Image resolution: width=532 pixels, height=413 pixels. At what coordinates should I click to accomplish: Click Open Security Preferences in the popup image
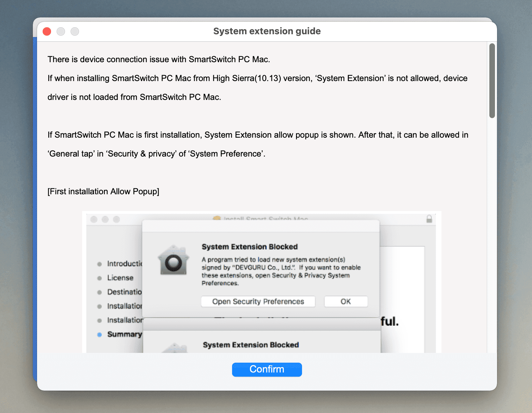point(258,302)
